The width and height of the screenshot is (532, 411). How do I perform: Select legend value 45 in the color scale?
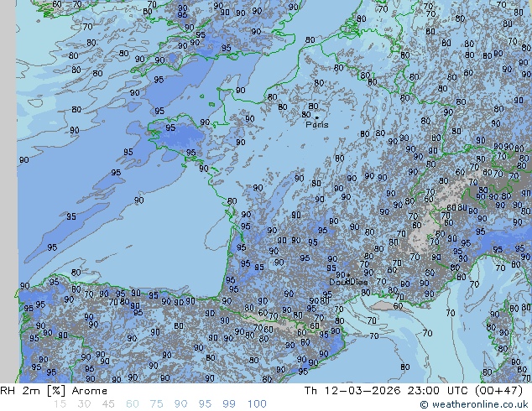click(x=108, y=404)
